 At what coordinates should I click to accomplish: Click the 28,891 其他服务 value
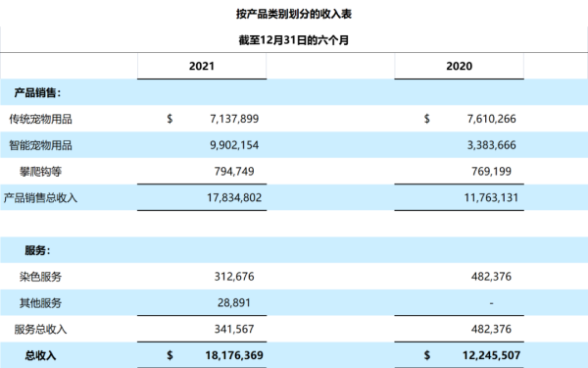[234, 302]
